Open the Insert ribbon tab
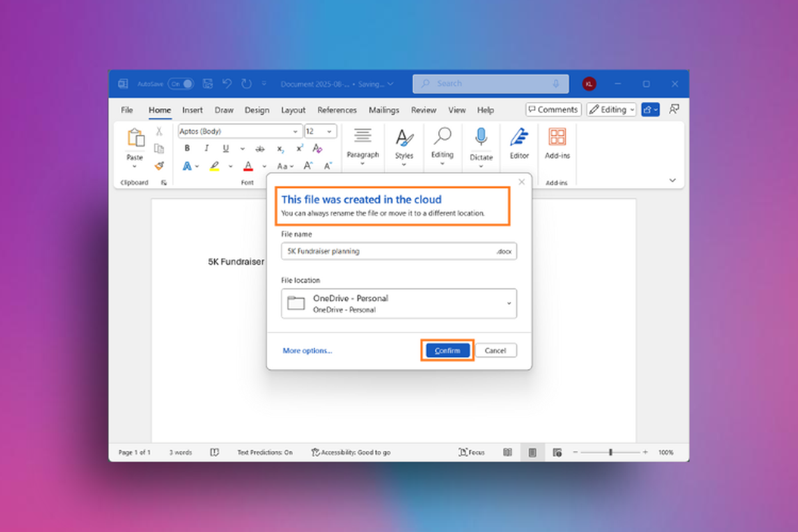Image resolution: width=798 pixels, height=532 pixels. point(192,110)
